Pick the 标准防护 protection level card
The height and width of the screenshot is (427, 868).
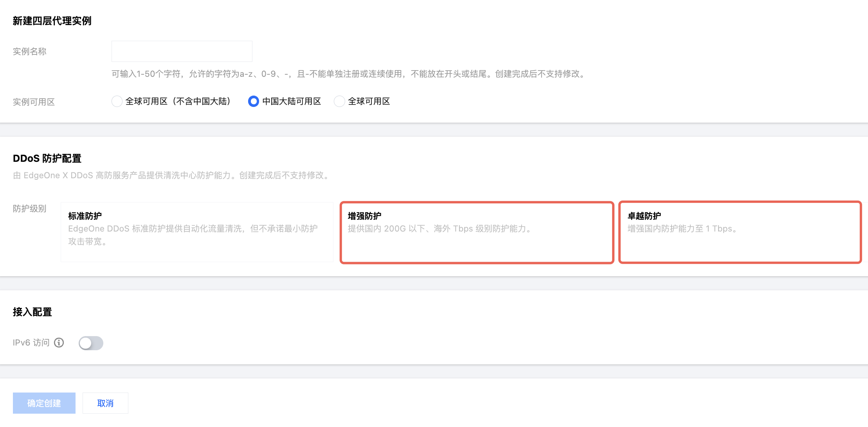coord(197,232)
